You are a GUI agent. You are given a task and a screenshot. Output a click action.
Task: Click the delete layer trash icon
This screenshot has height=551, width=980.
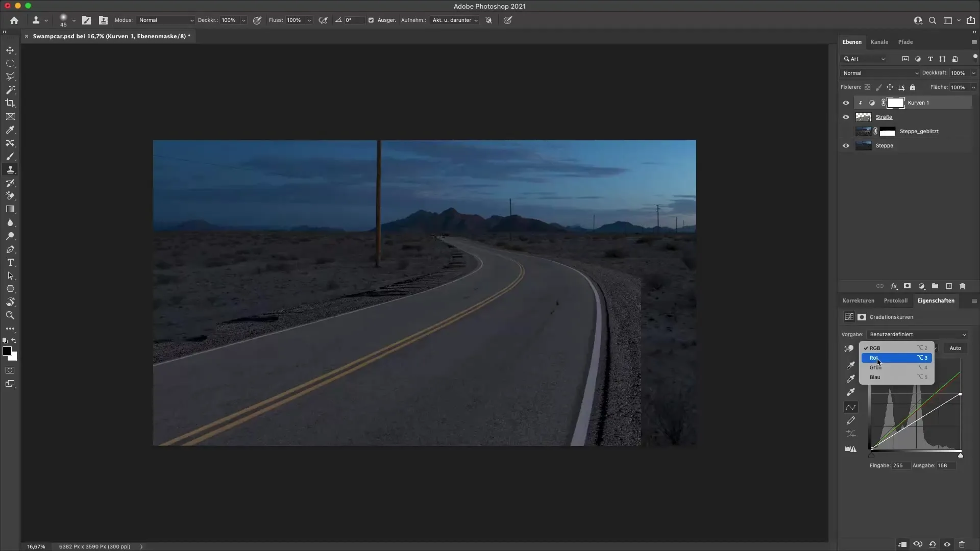pos(962,286)
